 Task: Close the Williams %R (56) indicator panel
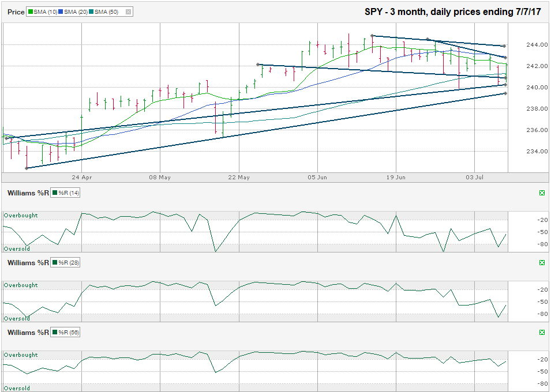[x=542, y=332]
